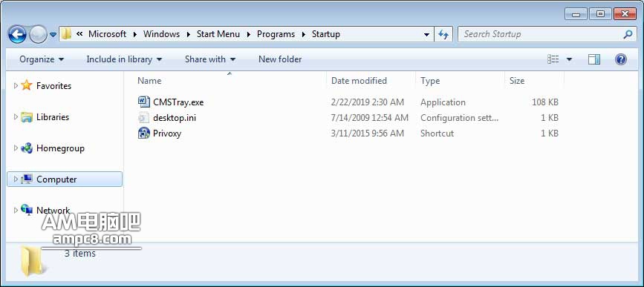Expand arrow after Microsoft breadcrumb
The width and height of the screenshot is (644, 287).
click(134, 34)
